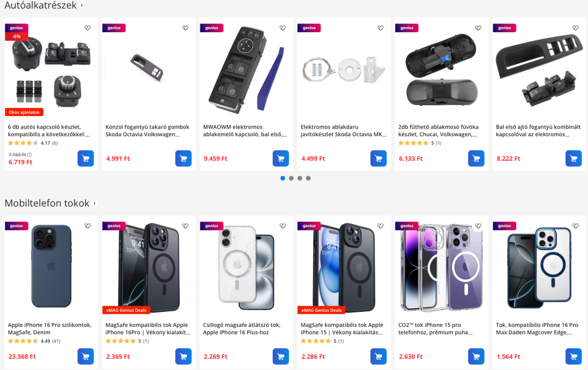Viewport: 588px width, 370px height.
Task: Open the Mobiltelefon tokok category heading
Action: [x=46, y=203]
